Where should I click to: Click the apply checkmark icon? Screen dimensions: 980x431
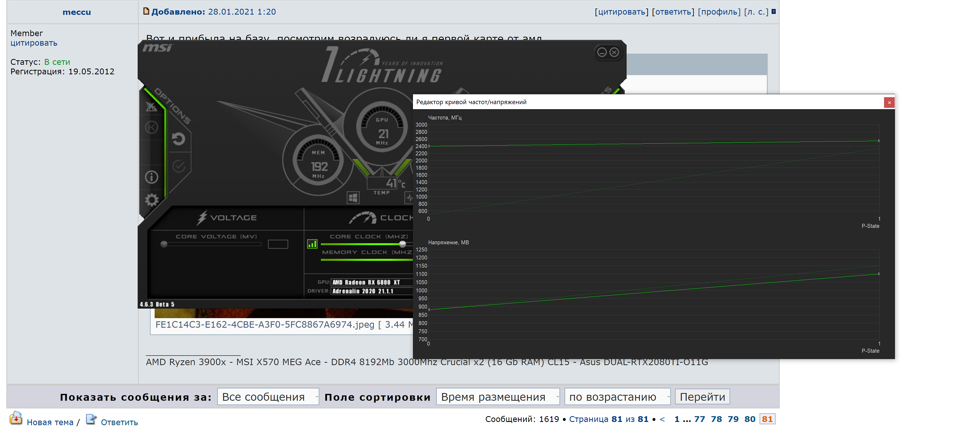(x=178, y=166)
